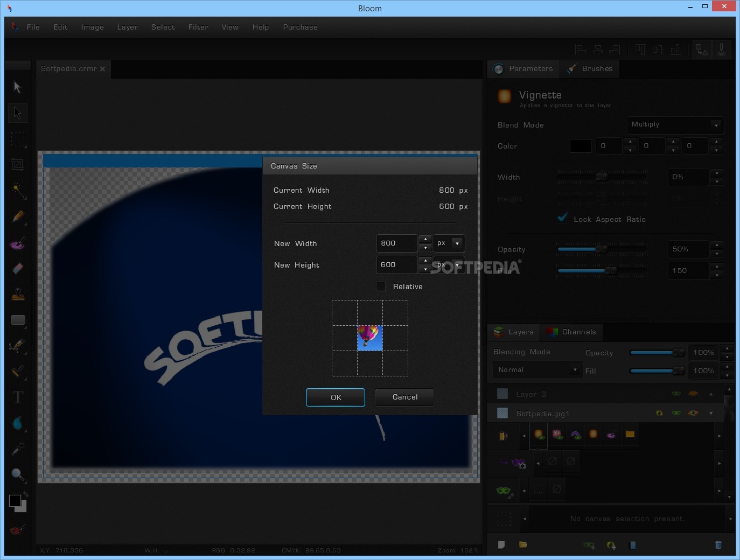Select the paint roller tool
The height and width of the screenshot is (560, 740).
point(18,372)
